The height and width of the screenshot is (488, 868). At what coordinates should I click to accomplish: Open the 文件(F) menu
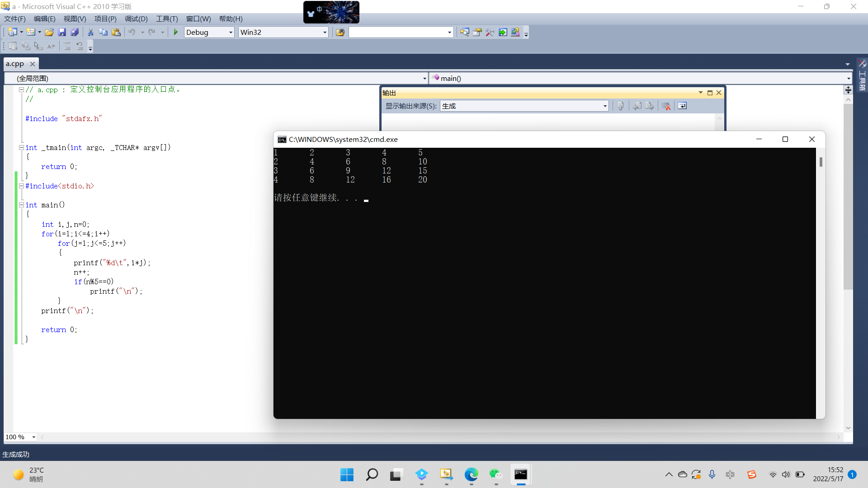15,19
